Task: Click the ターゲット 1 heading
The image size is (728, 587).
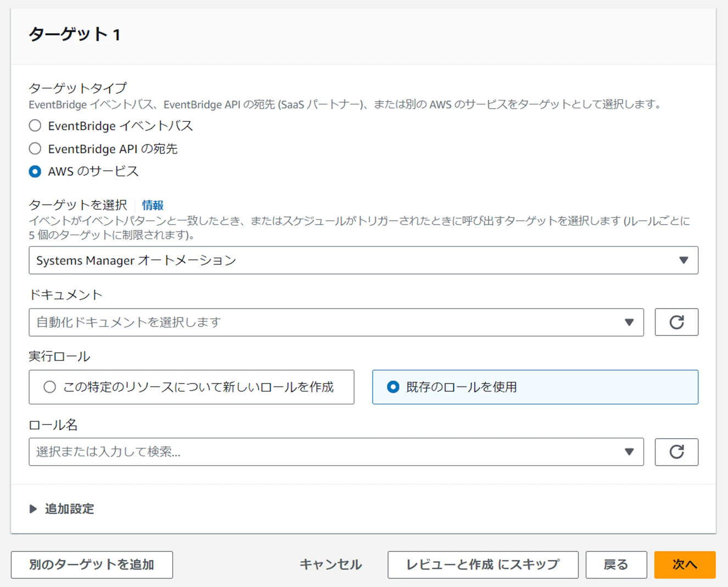Action: click(x=74, y=35)
